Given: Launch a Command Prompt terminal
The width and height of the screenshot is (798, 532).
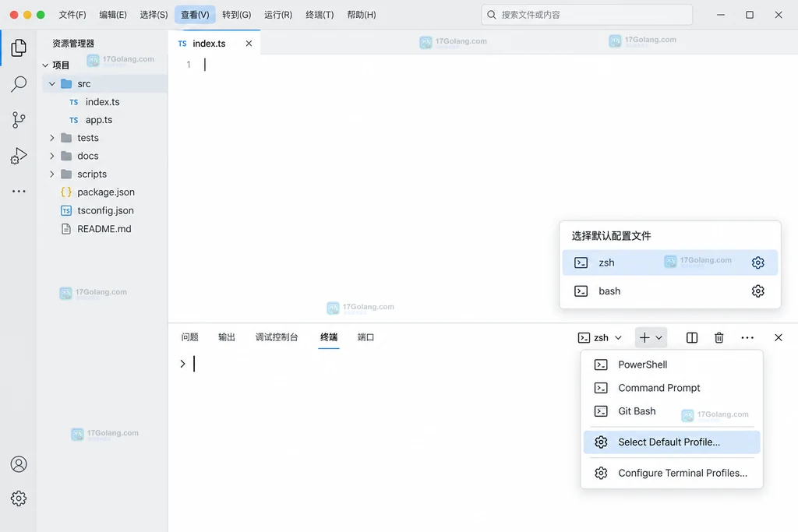Looking at the screenshot, I should tap(671, 388).
